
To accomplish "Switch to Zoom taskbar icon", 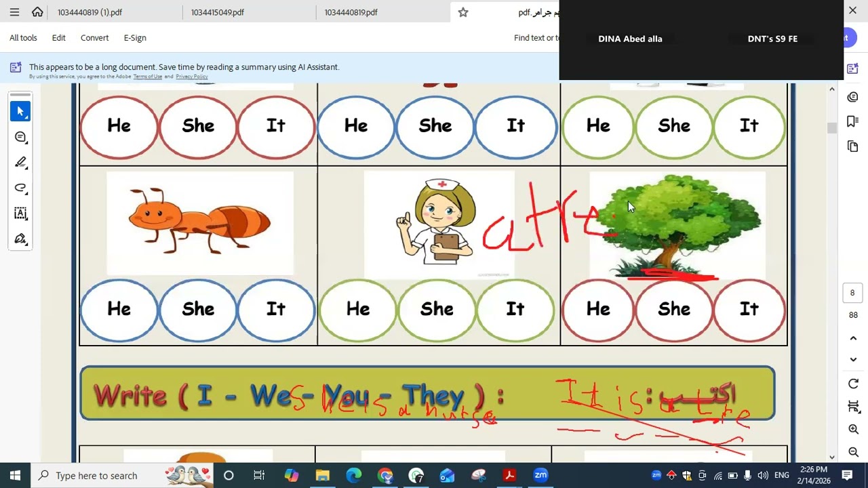I will click(x=540, y=475).
